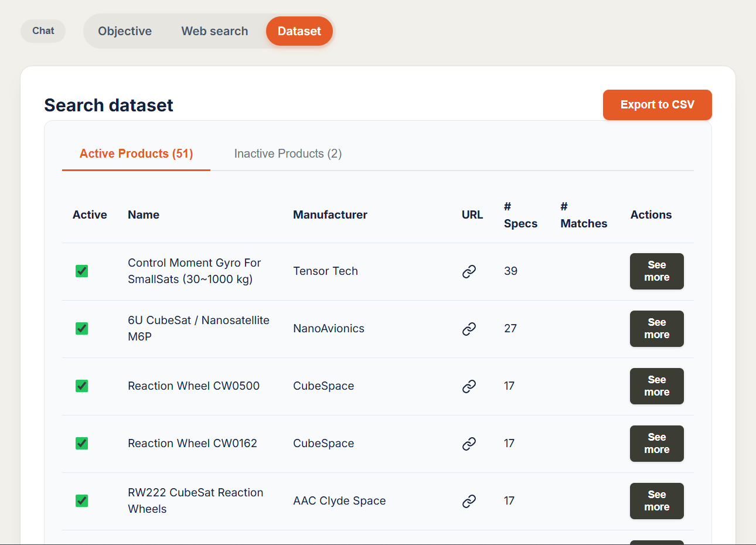Image resolution: width=756 pixels, height=545 pixels.
Task: Open RW222 CubeSat Reaction Wheels link icon
Action: pos(469,501)
